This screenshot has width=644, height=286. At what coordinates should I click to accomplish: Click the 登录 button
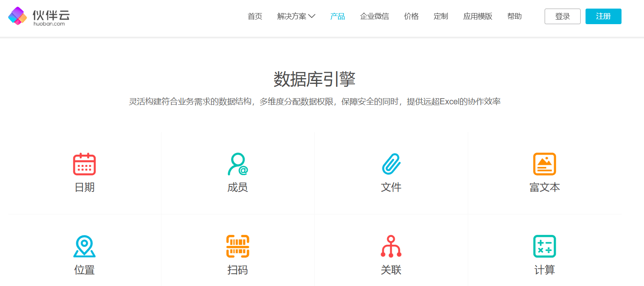[x=563, y=16]
